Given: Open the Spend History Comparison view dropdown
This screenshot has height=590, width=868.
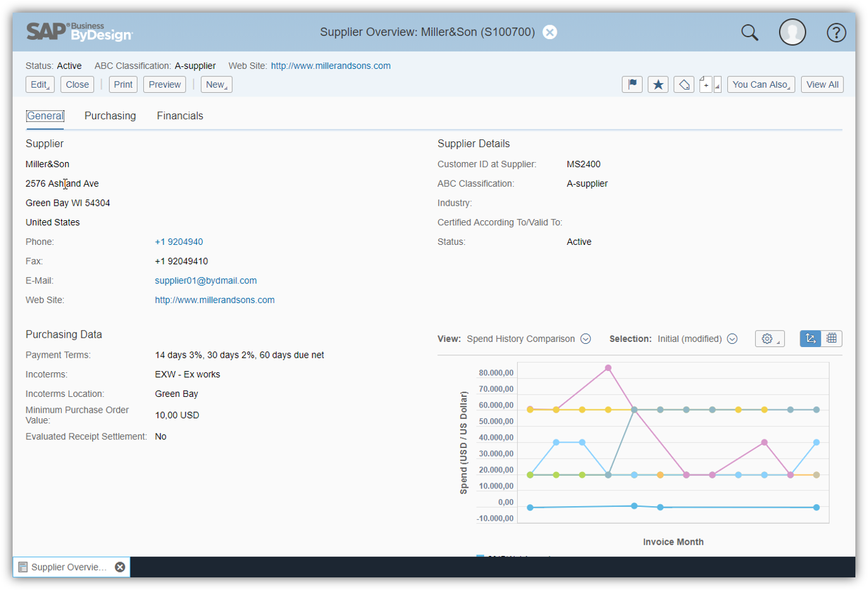Looking at the screenshot, I should point(586,338).
